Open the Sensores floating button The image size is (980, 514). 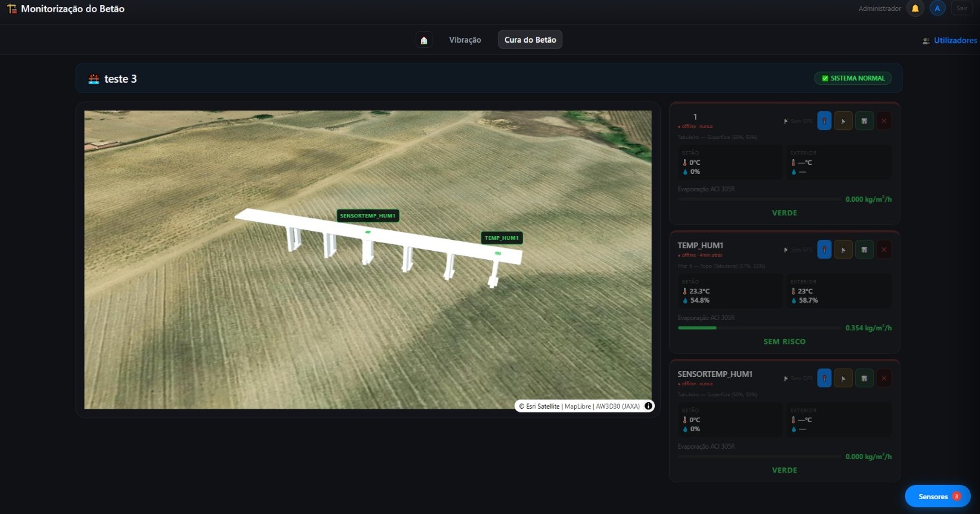coord(937,497)
